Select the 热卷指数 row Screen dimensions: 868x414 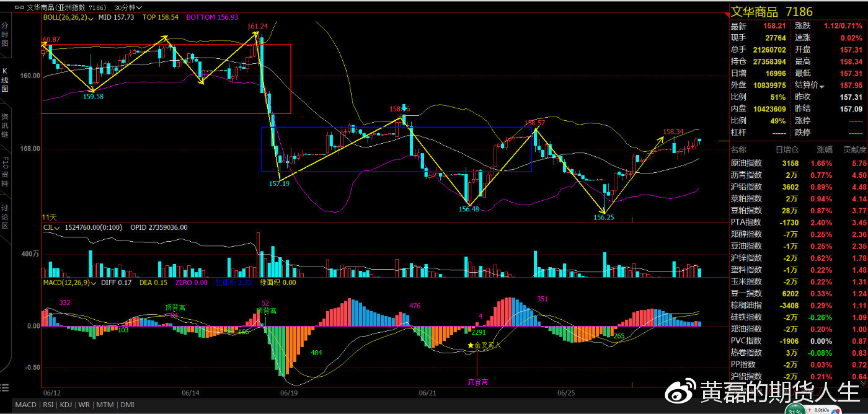[x=799, y=353]
